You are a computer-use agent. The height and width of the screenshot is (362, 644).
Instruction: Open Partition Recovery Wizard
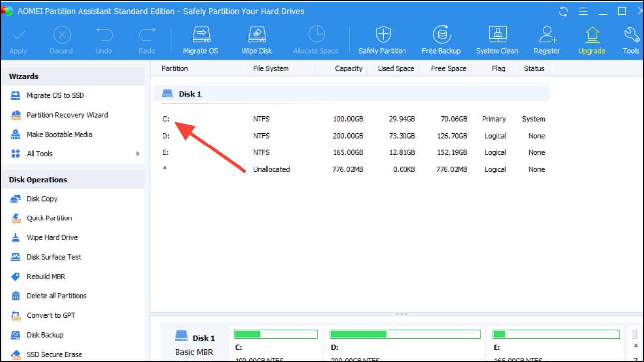coord(67,115)
